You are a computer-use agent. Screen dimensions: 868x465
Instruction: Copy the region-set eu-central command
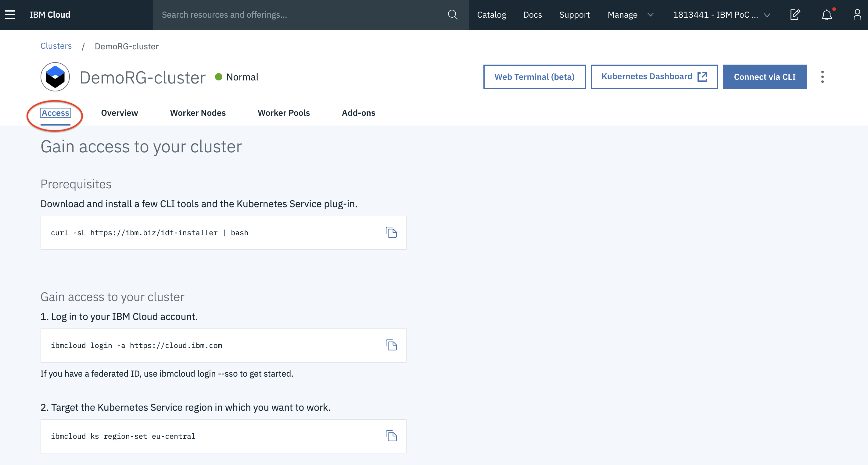pos(391,436)
